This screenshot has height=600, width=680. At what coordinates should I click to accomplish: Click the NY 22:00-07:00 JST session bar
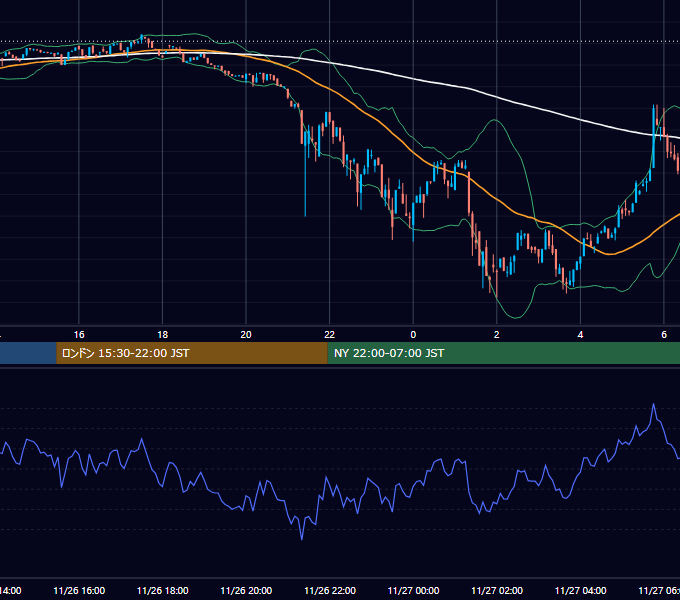coord(503,353)
